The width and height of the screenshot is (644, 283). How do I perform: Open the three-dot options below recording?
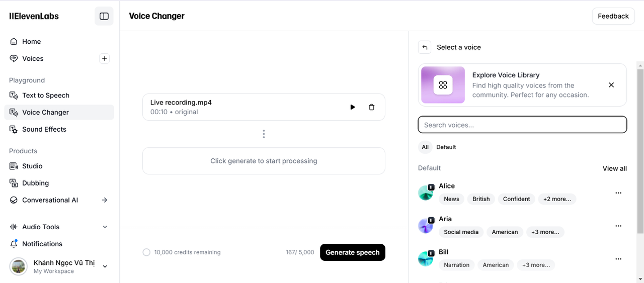coord(264,134)
